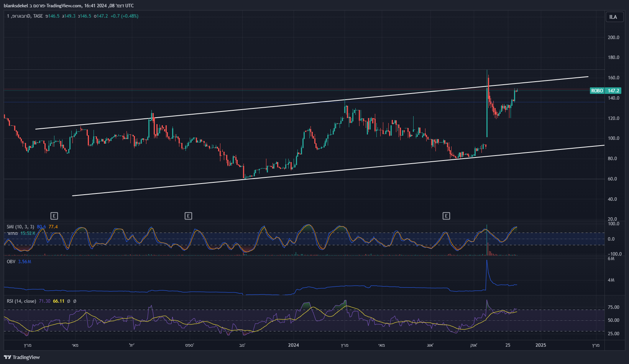Click the אוק' label on the time axis
629x364 pixels.
(x=474, y=345)
